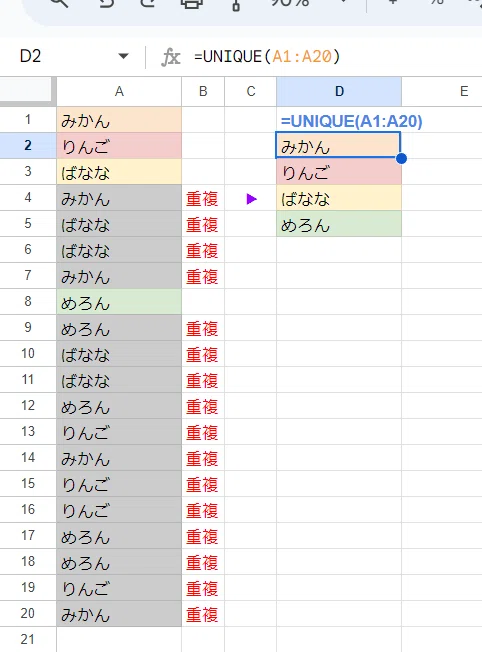
Task: Select column E header
Action: (x=442, y=91)
